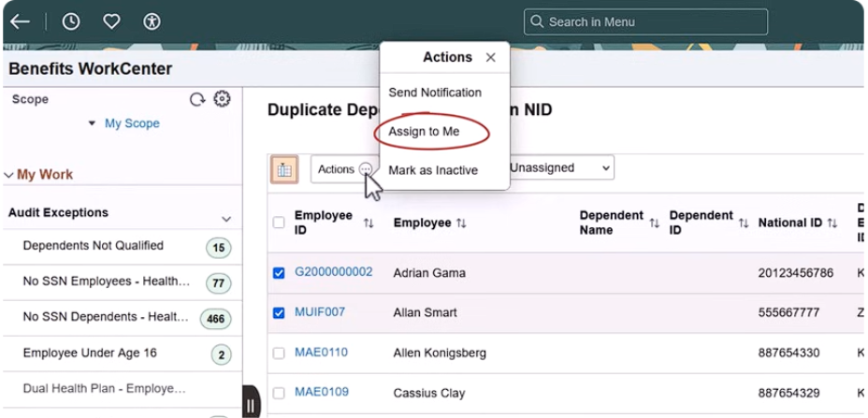The width and height of the screenshot is (868, 418).
Task: Open Dual Health Plan - Employee item
Action: (104, 389)
